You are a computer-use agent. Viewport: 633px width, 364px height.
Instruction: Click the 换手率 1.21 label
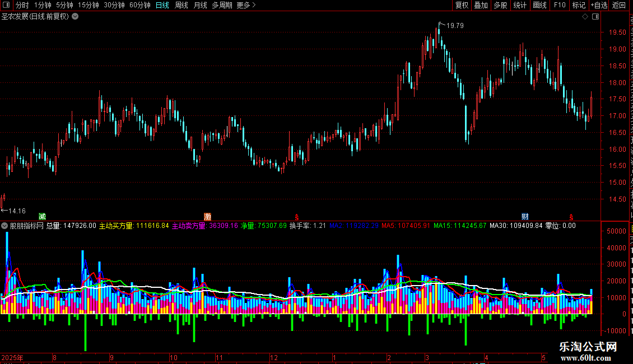coord(308,226)
